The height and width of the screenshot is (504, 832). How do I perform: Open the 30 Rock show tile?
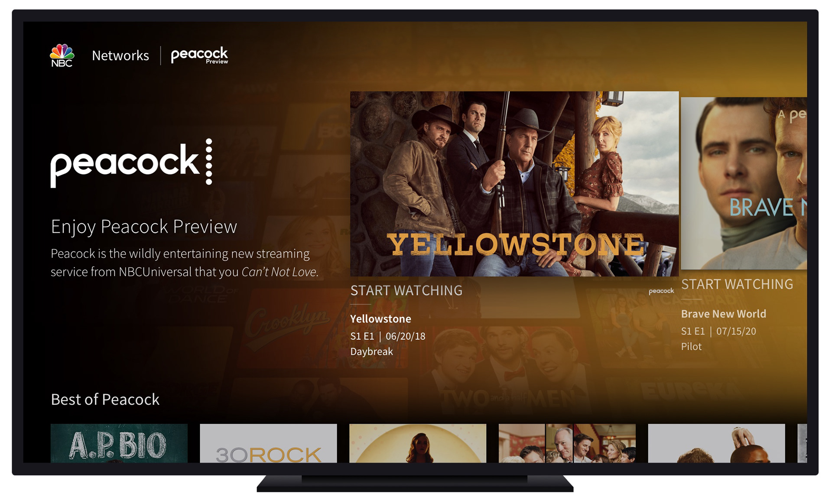pos(268,443)
